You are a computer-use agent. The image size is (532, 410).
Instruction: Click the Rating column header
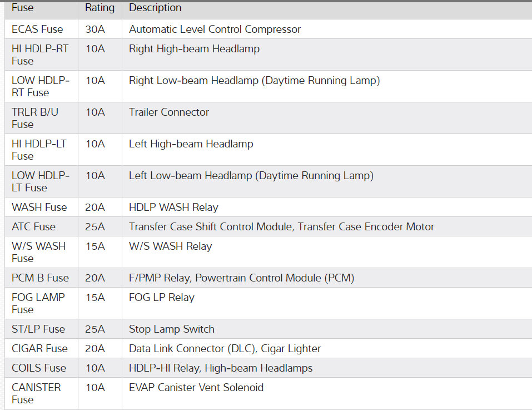pyautogui.click(x=100, y=8)
